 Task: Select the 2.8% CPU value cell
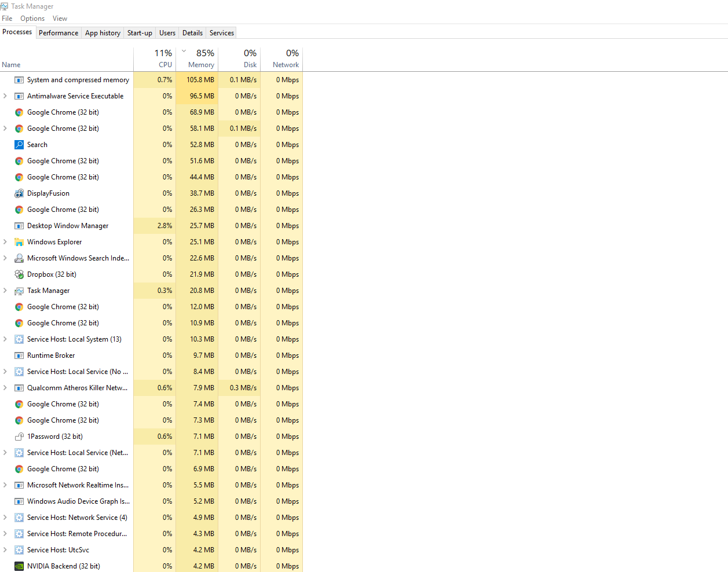click(155, 226)
